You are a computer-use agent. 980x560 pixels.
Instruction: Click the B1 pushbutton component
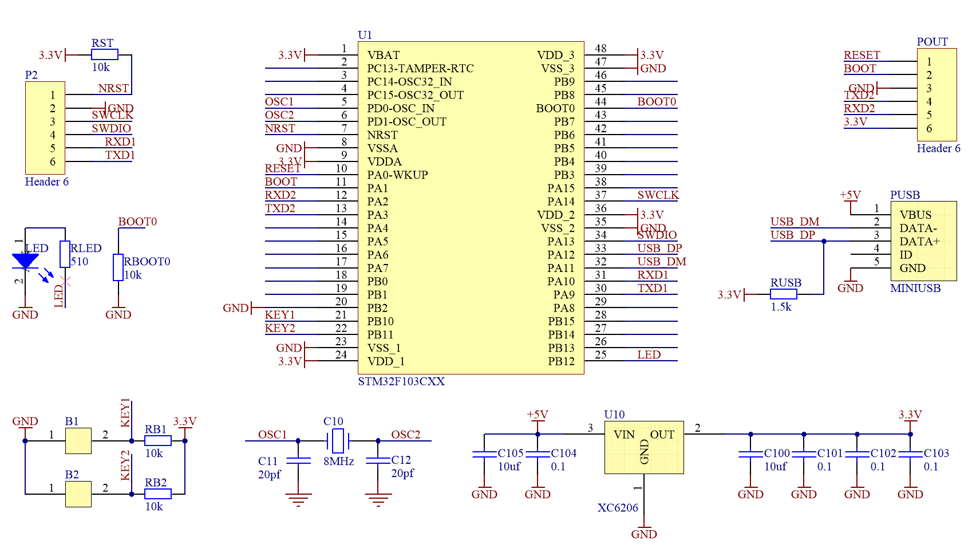click(78, 441)
